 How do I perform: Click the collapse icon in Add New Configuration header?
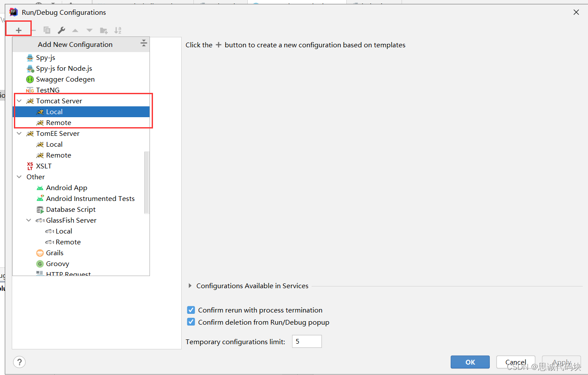click(144, 43)
